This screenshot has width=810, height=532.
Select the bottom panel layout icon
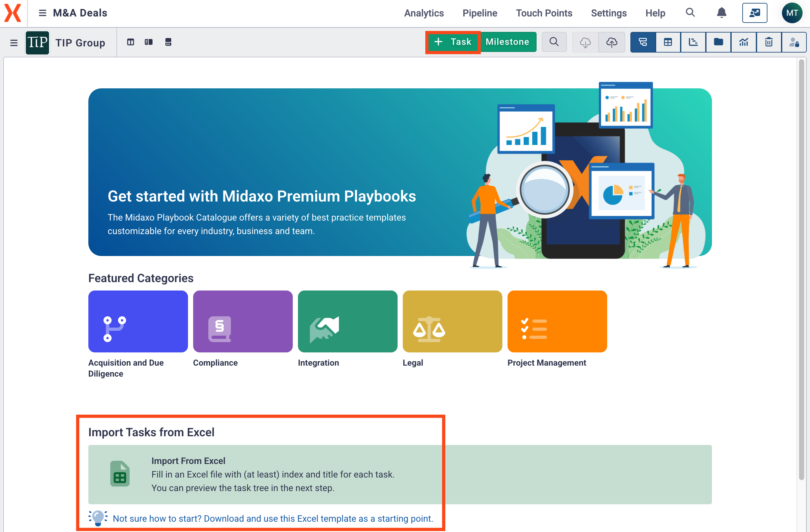pos(168,42)
